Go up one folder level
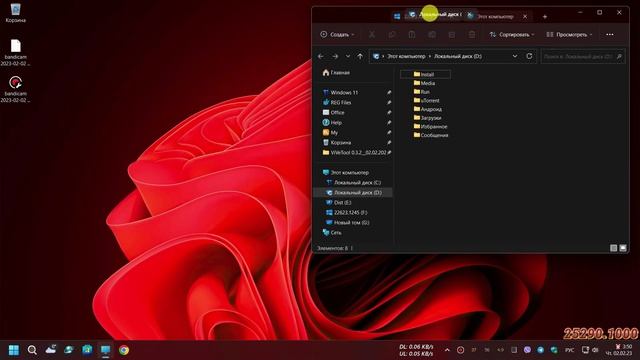The height and width of the screenshot is (360, 640). (x=360, y=56)
